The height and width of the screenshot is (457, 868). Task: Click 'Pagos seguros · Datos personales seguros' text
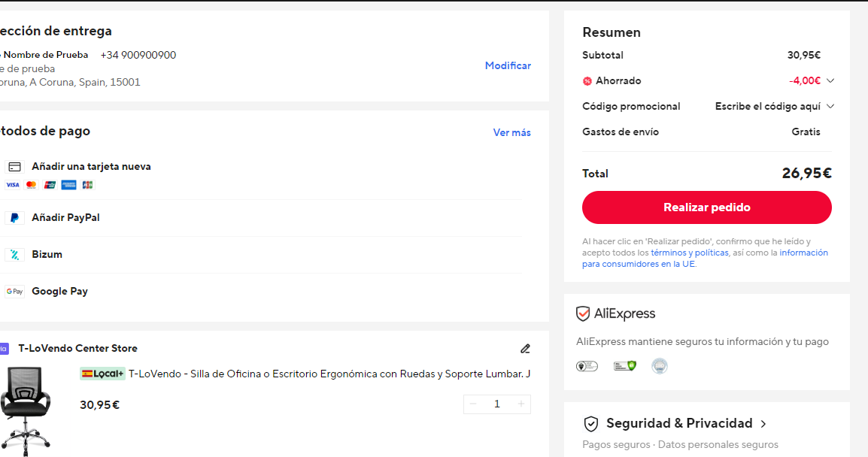(680, 445)
